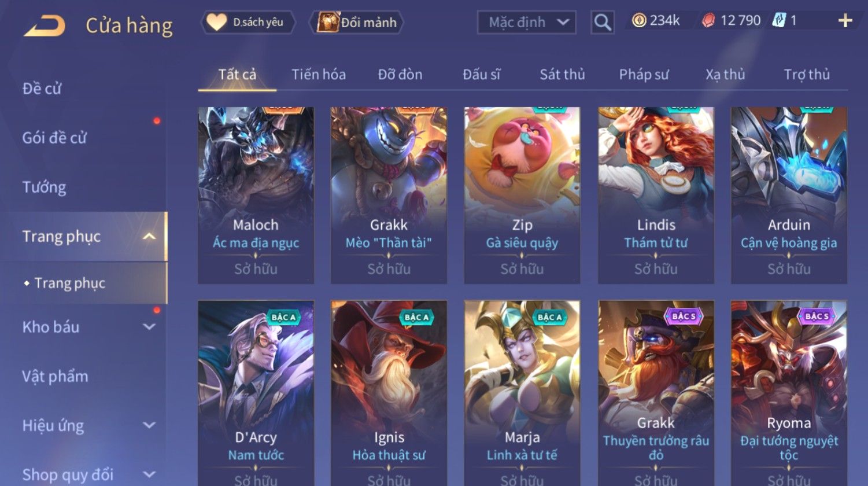868x486 pixels.
Task: Expand the Kho báu sidebar section
Action: 149,327
